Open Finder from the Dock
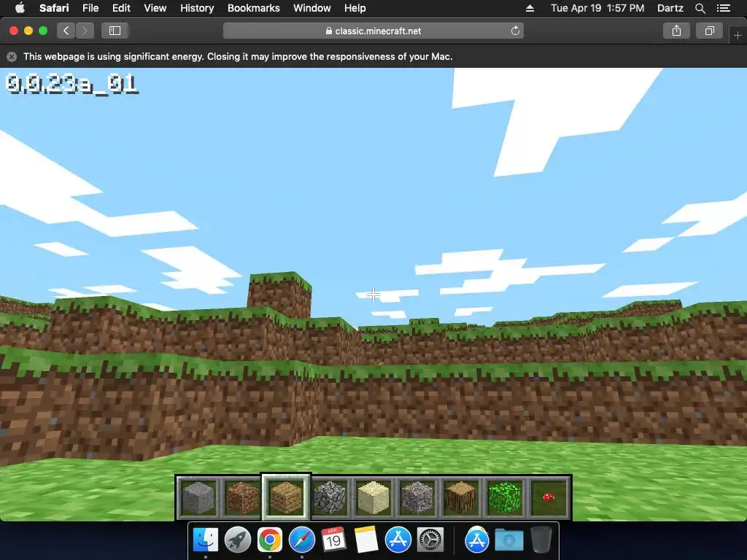 (205, 540)
